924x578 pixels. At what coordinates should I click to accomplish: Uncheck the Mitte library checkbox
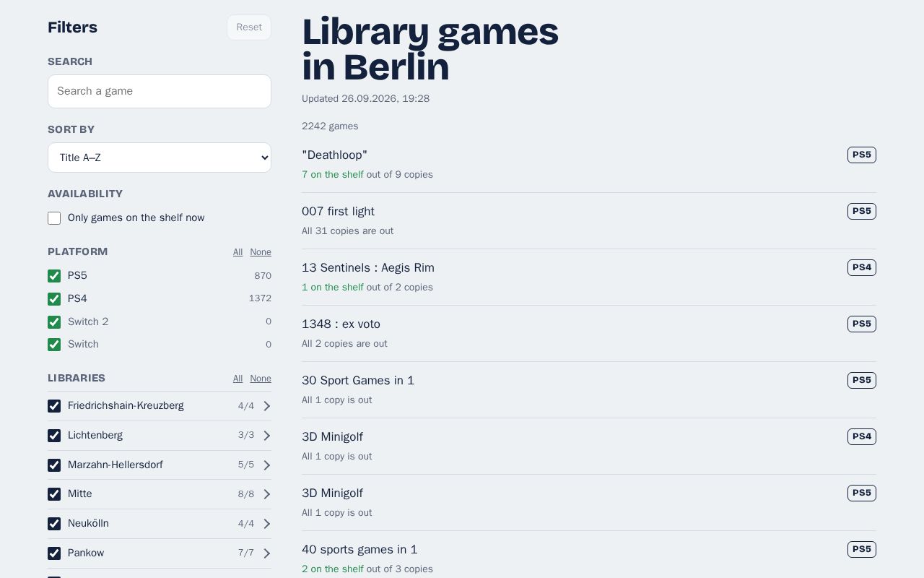54,494
